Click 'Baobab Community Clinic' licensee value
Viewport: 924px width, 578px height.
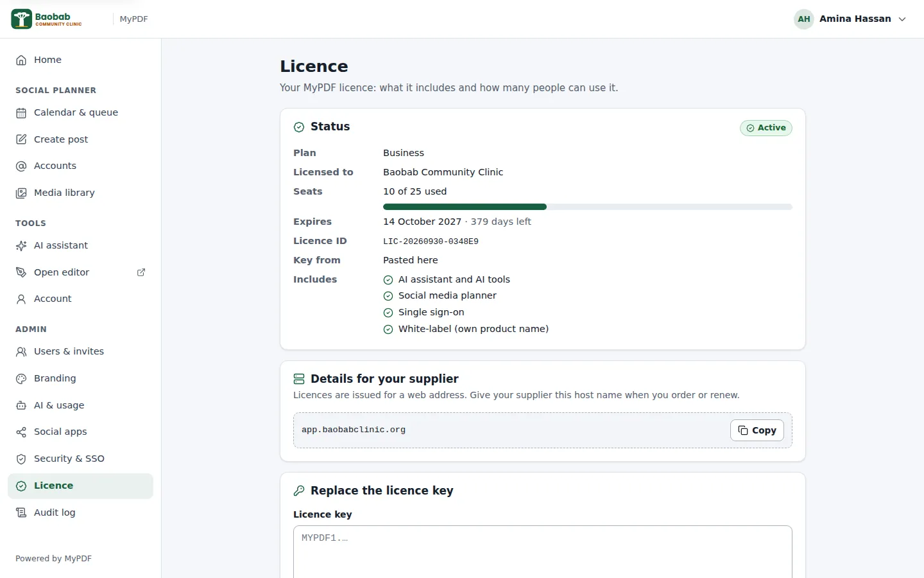click(x=443, y=172)
